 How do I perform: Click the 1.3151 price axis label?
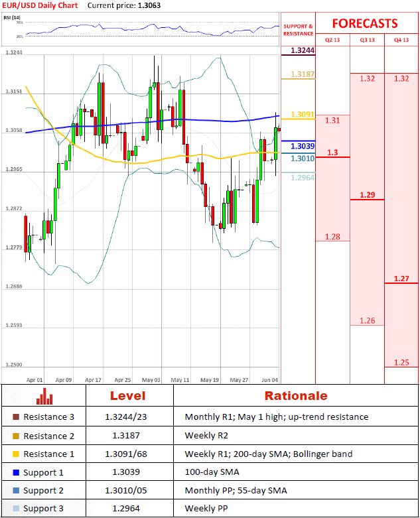(14, 91)
